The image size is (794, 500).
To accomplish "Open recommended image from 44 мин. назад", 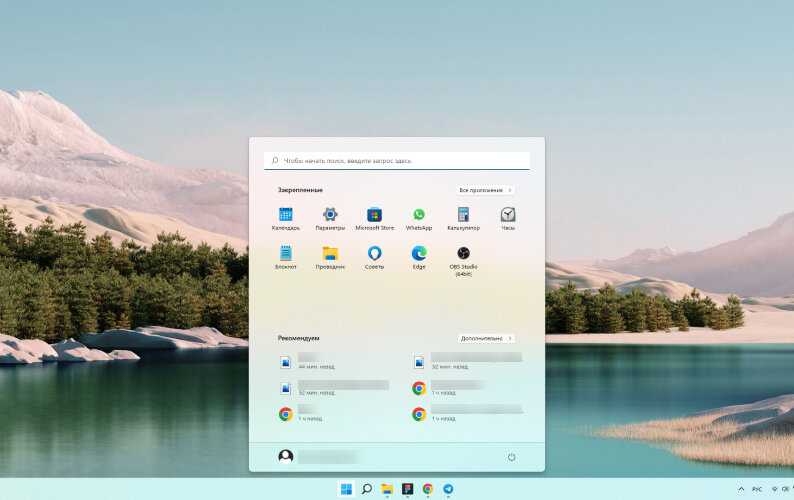I will coord(307,362).
